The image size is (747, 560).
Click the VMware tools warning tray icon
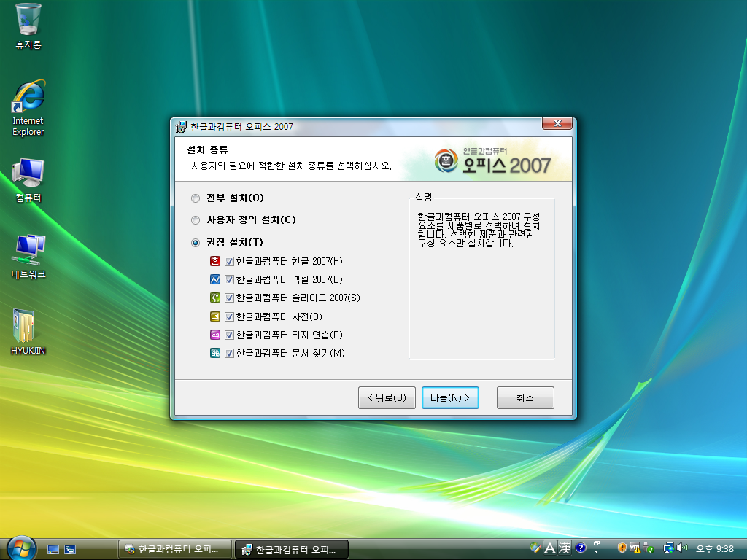pyautogui.click(x=635, y=548)
